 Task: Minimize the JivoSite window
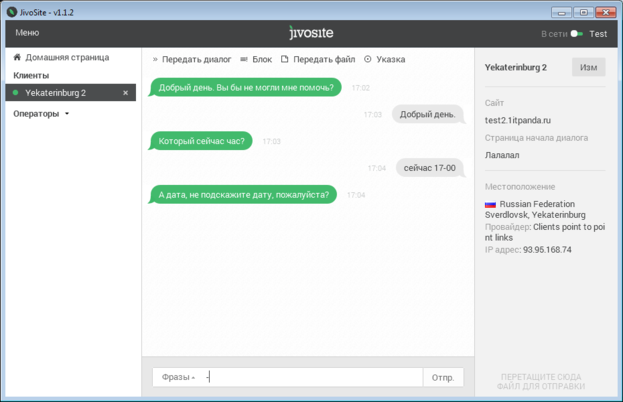pyautogui.click(x=561, y=13)
